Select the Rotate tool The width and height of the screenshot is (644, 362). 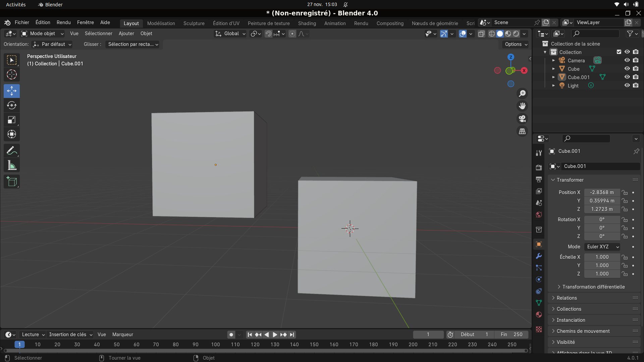point(12,105)
